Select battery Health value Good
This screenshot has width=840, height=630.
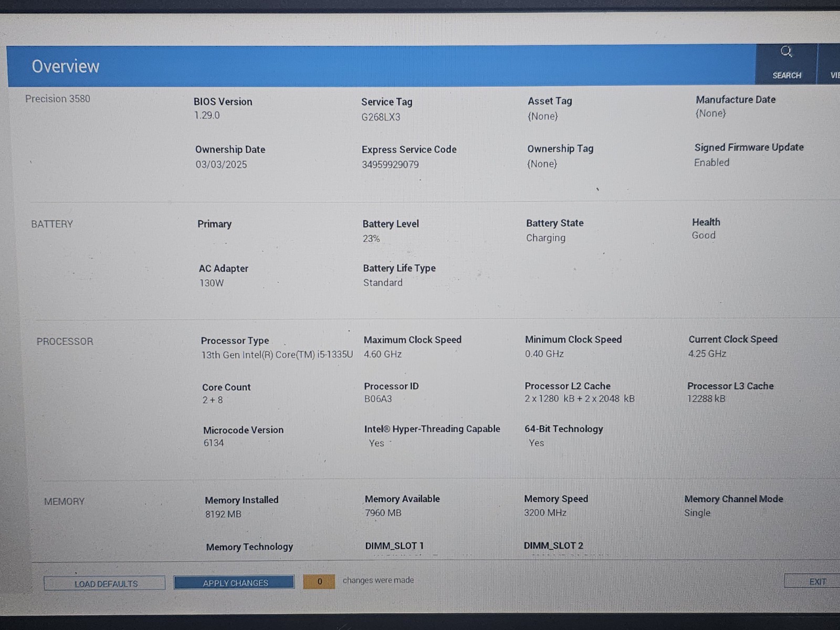point(703,235)
